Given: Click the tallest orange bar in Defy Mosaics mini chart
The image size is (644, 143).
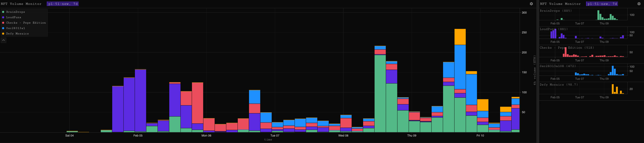Looking at the screenshot, I should [613, 89].
